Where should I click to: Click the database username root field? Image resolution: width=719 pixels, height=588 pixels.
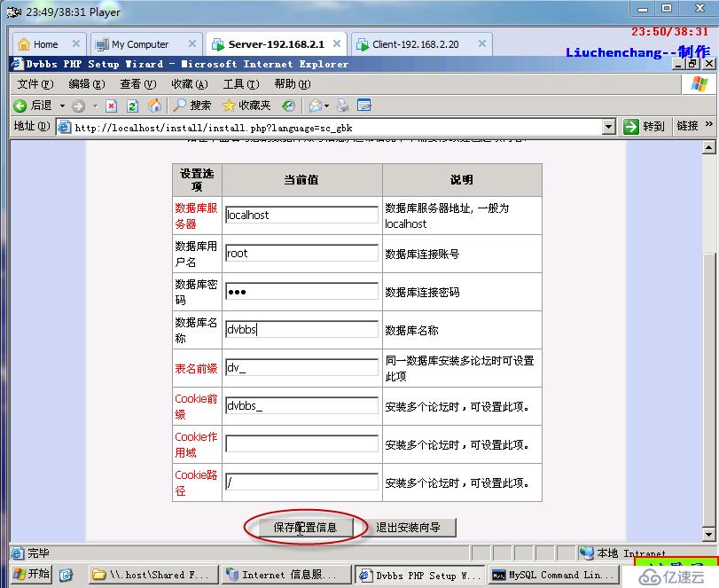point(301,253)
